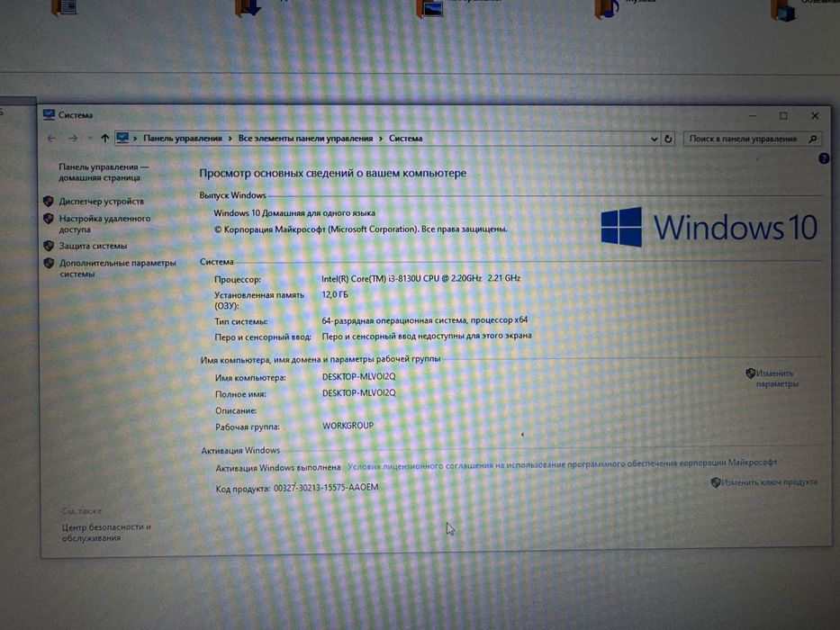Open Microsoft license agreement terms link
Viewport: 840px width, 630px height.
[x=562, y=463]
